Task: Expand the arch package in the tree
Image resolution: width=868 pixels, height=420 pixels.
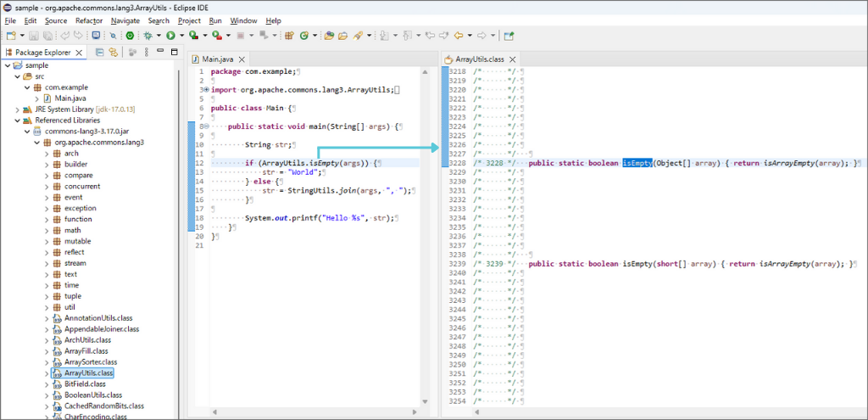Action: pos(47,154)
